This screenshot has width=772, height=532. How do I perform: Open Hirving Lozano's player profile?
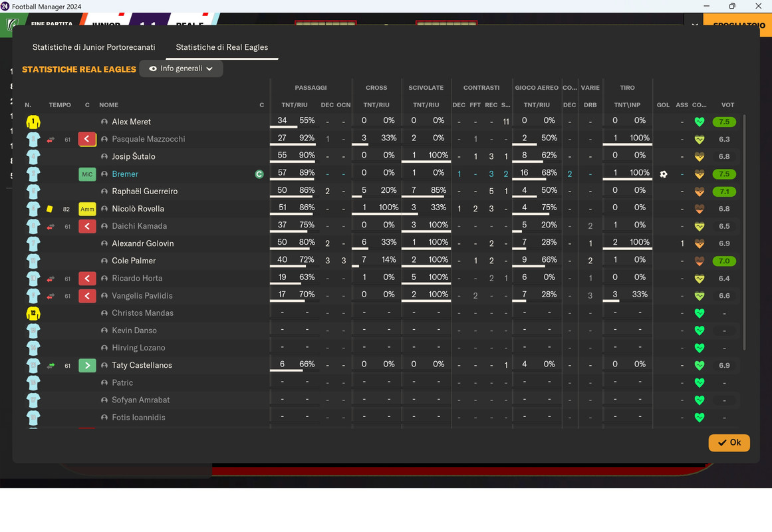(x=138, y=348)
